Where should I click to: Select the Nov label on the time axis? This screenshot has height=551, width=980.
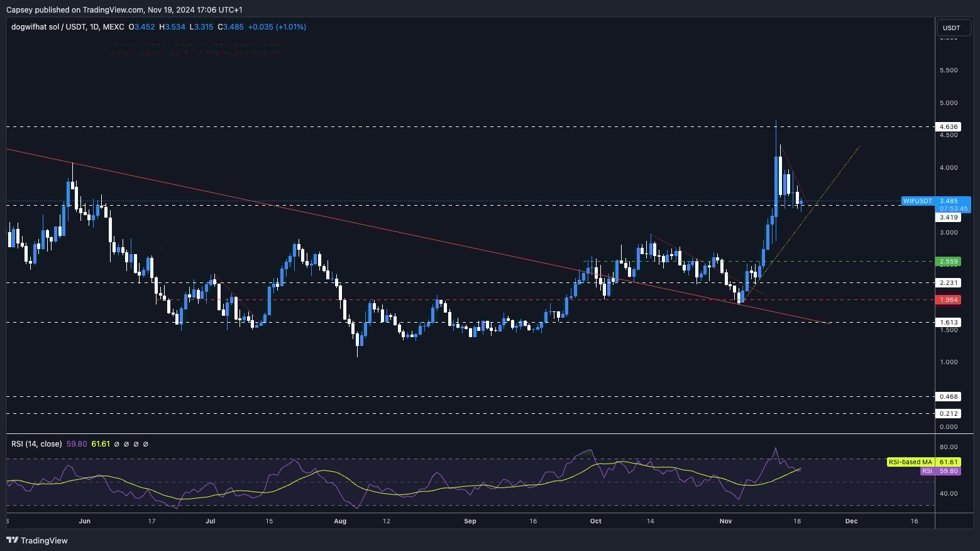725,521
